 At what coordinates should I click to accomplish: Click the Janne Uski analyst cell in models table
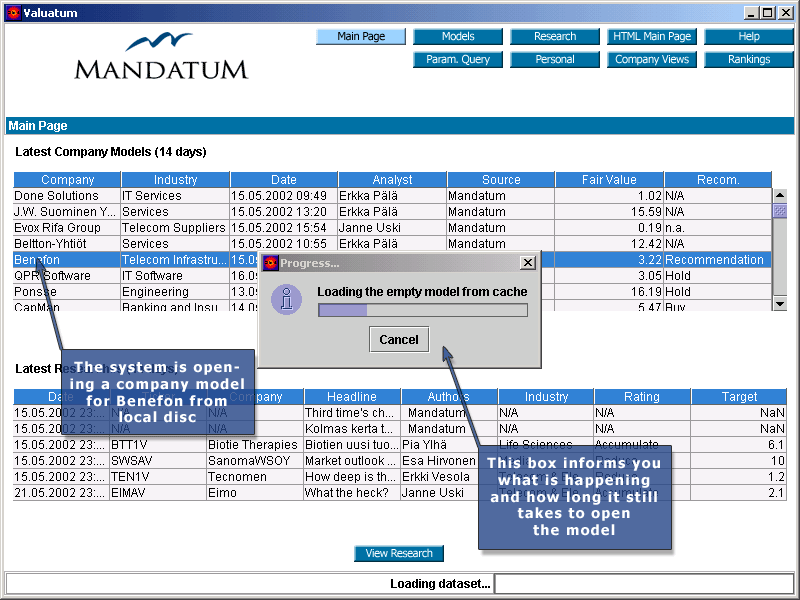click(392, 228)
